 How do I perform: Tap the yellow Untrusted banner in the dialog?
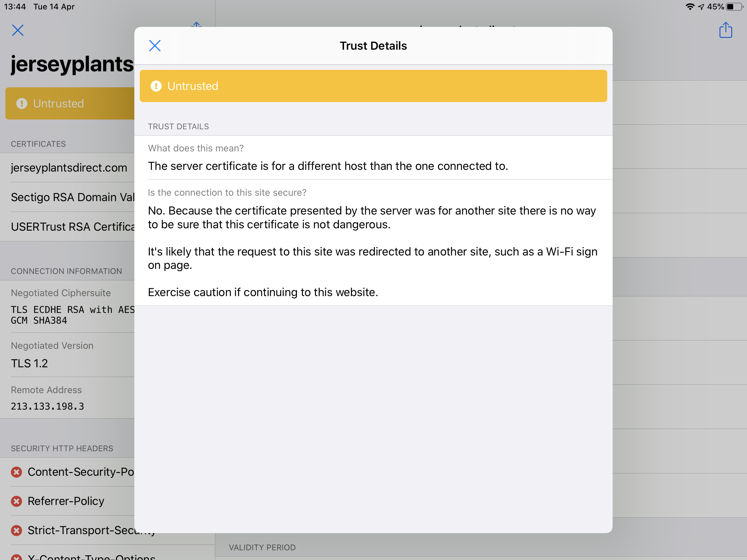tap(373, 86)
